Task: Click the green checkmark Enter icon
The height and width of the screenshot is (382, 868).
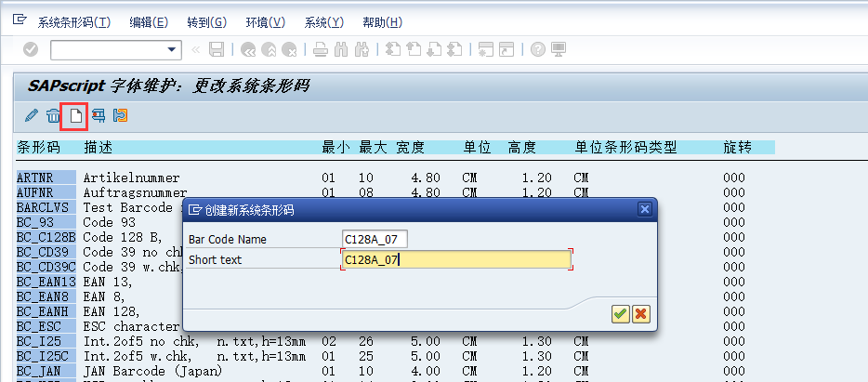Action: point(31,50)
